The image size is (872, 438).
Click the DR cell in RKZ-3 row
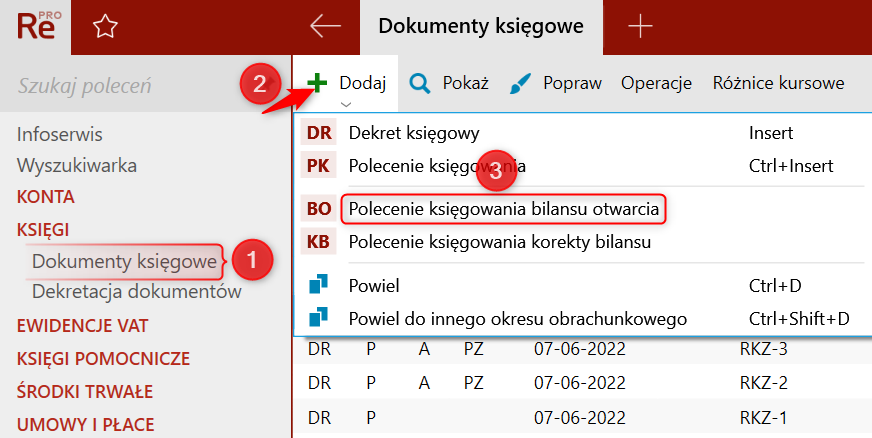(x=319, y=349)
